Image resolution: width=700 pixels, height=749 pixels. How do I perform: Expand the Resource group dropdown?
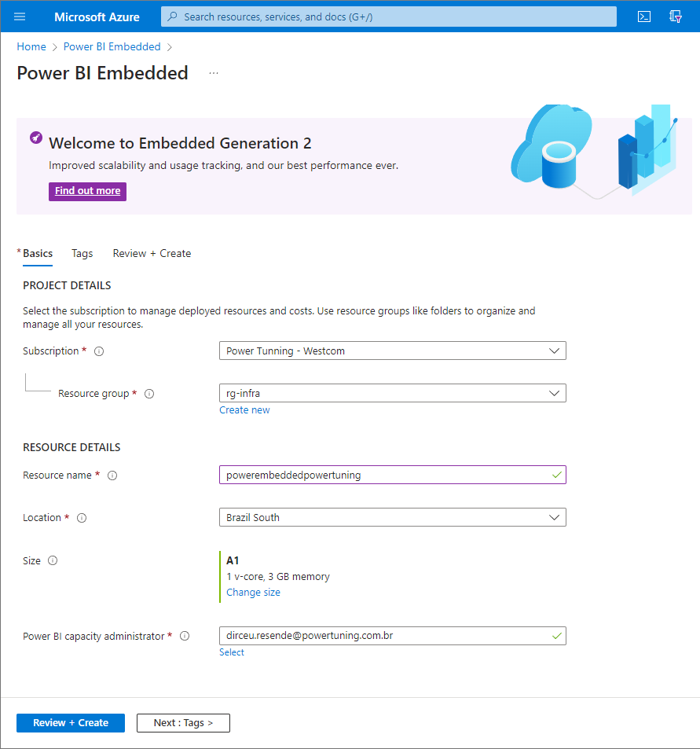(392, 393)
